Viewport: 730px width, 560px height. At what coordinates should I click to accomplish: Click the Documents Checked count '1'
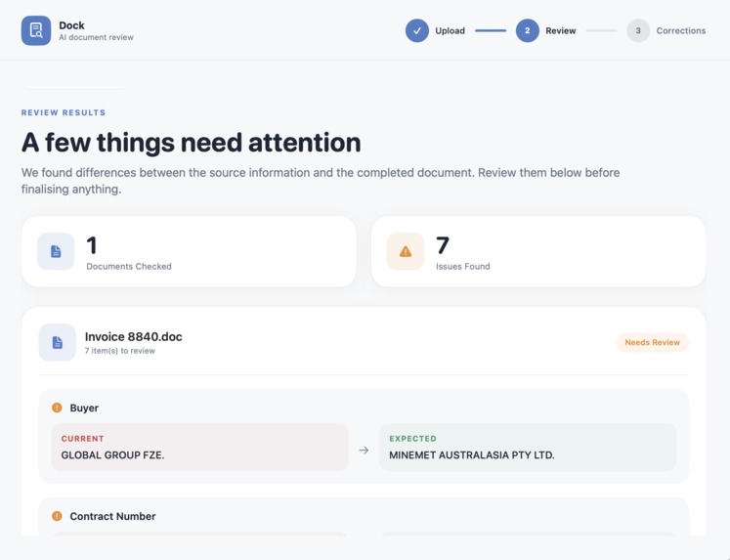(x=92, y=245)
